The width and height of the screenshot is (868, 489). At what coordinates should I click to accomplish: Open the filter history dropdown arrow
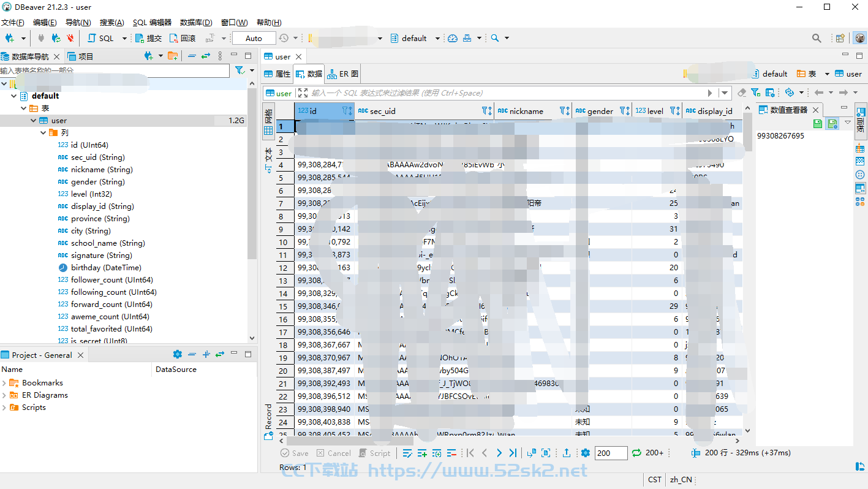725,93
